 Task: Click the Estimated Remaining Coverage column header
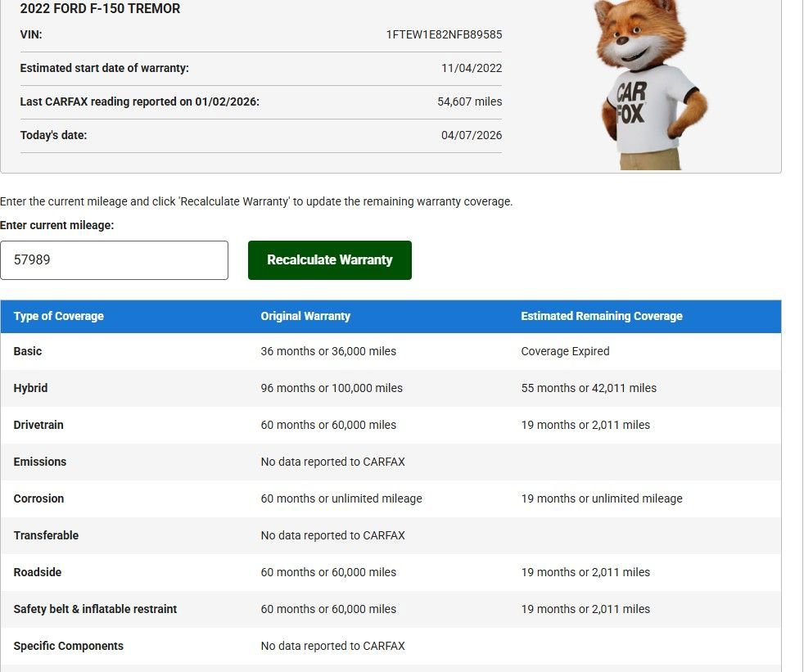[601, 316]
